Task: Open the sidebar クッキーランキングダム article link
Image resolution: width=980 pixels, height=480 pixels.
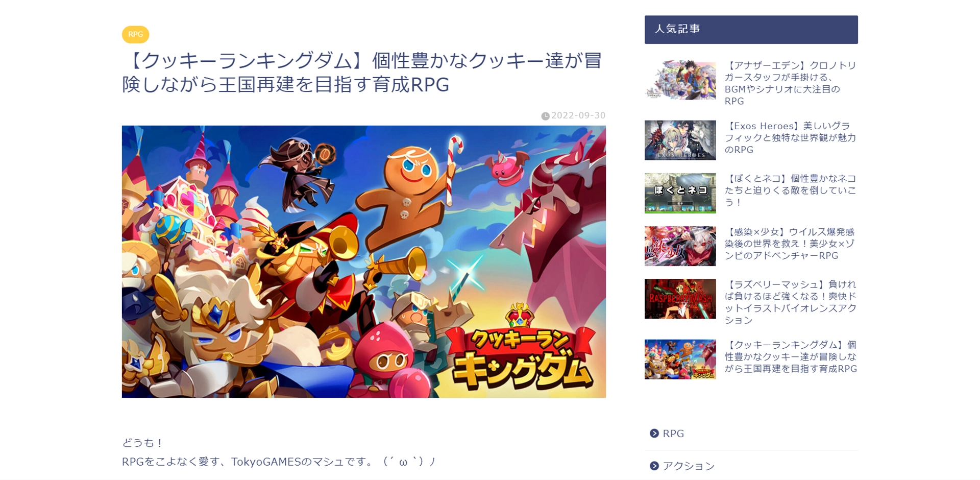Action: click(790, 357)
